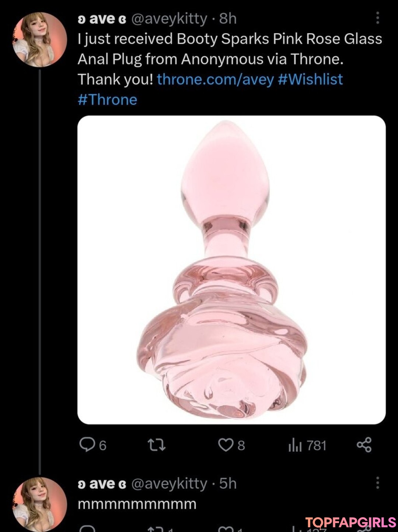Viewport: 398px width, 532px height.
Task: Share the first tweet
Action: (364, 445)
